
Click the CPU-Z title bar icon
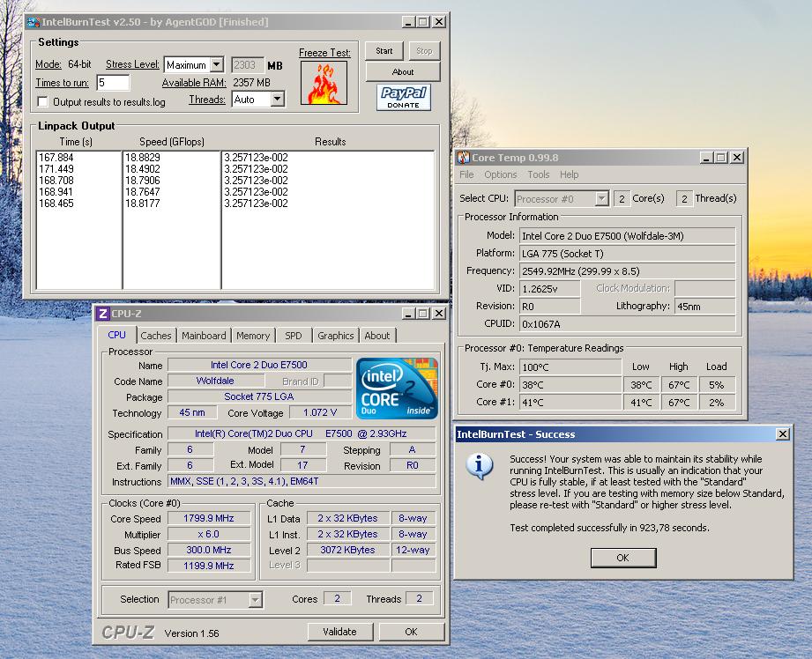click(103, 314)
